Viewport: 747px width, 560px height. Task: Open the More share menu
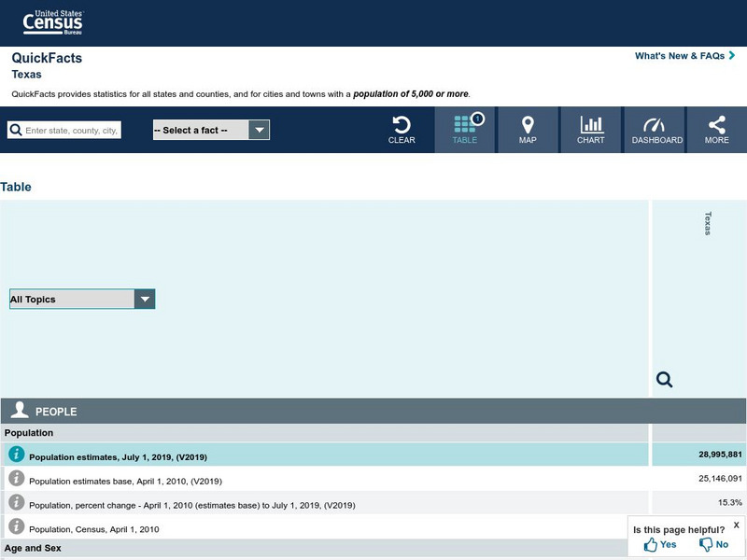click(x=716, y=130)
